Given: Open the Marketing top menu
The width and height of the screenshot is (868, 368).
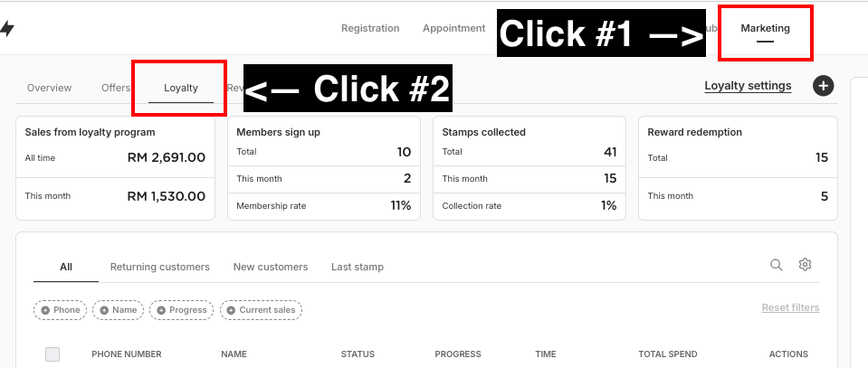Looking at the screenshot, I should click(765, 28).
